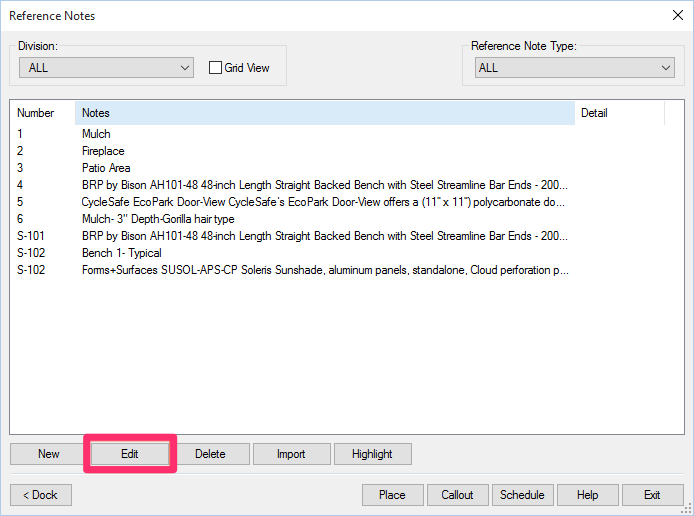Click the Exit button
The image size is (694, 516).
[x=653, y=495]
